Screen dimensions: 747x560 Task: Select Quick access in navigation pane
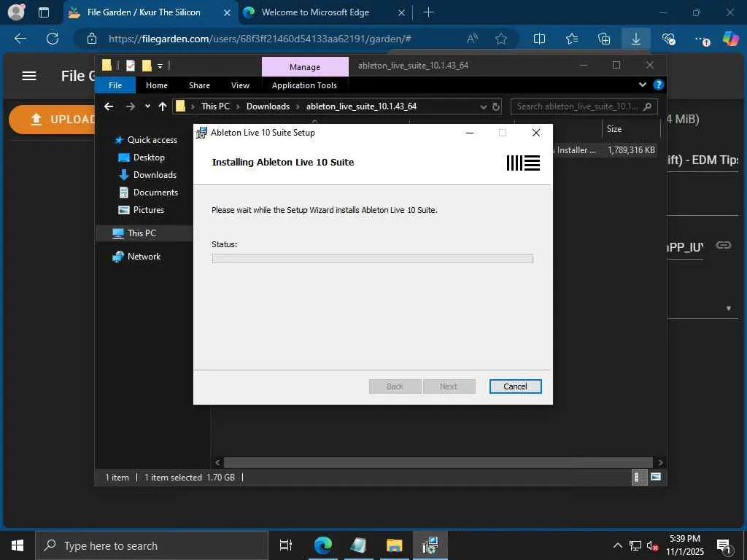145,139
